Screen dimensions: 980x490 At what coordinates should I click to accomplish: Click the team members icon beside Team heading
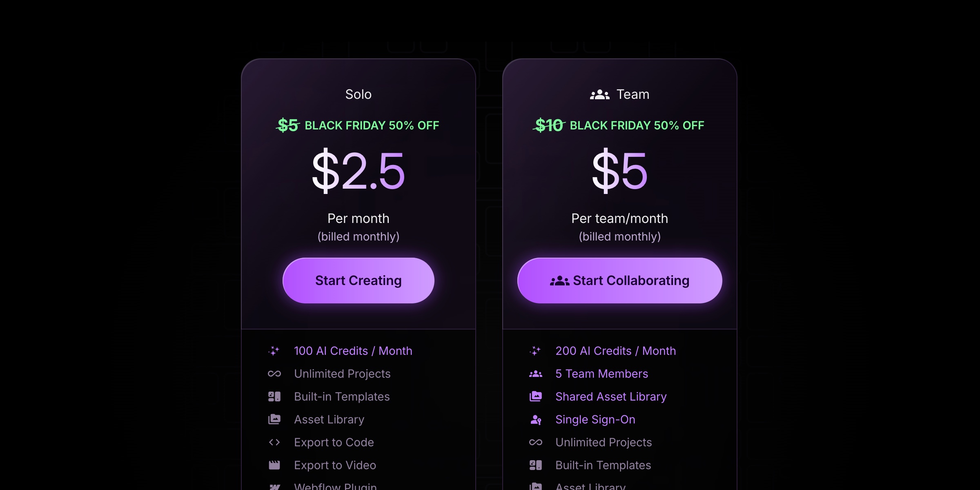(x=600, y=94)
